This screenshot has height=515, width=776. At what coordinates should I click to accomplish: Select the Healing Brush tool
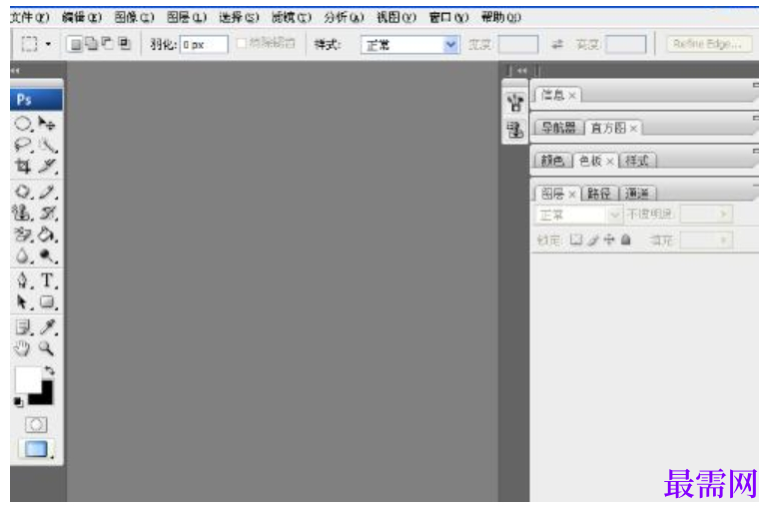(x=23, y=191)
